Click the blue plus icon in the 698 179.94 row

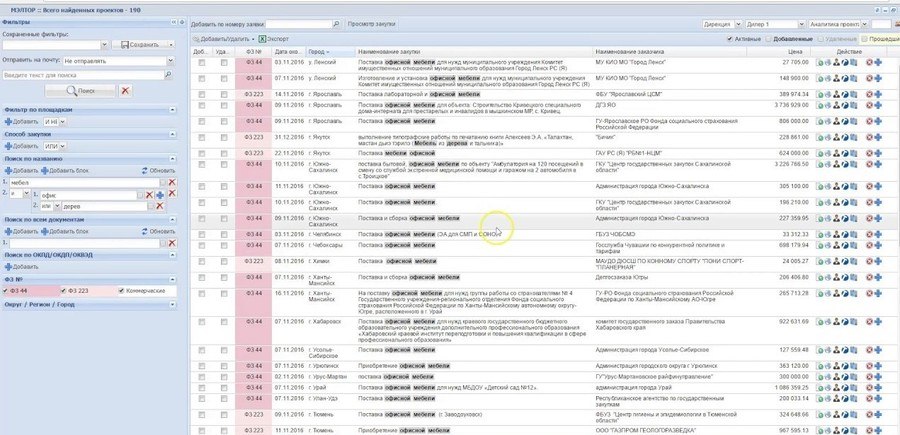coord(878,246)
